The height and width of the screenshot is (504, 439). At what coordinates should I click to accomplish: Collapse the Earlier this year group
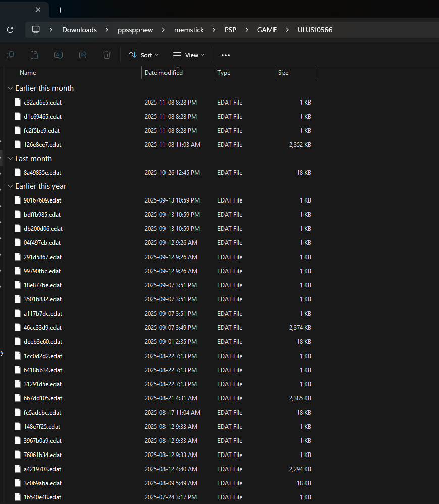coord(10,186)
